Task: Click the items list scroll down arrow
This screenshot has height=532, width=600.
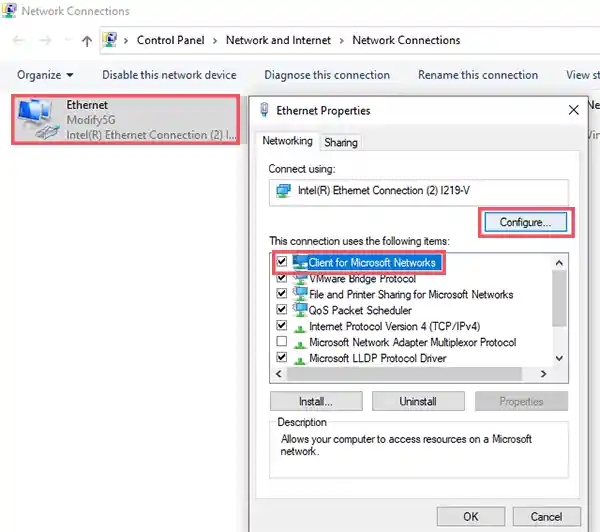Action: pyautogui.click(x=559, y=359)
